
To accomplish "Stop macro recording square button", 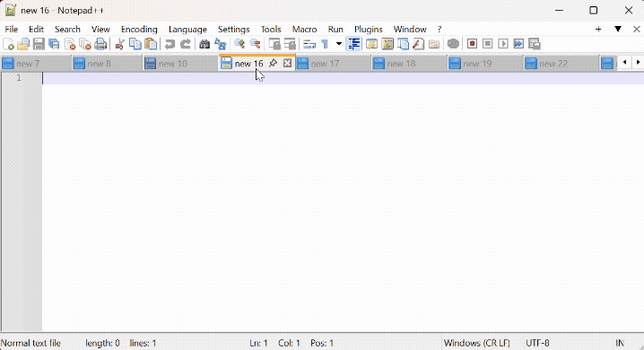I will click(488, 44).
